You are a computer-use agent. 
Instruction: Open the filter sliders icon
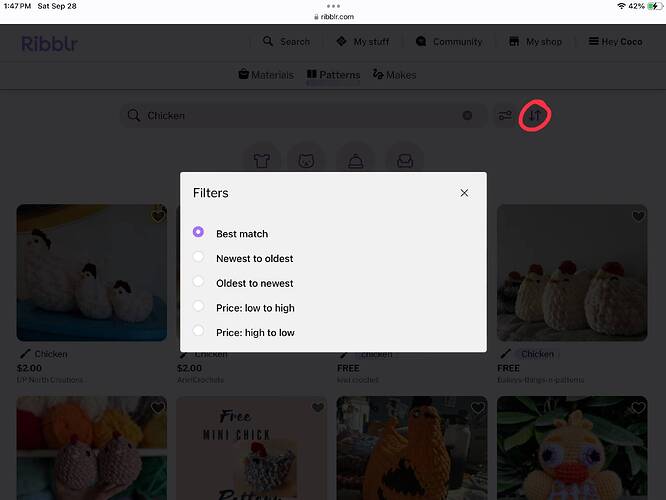pos(505,115)
